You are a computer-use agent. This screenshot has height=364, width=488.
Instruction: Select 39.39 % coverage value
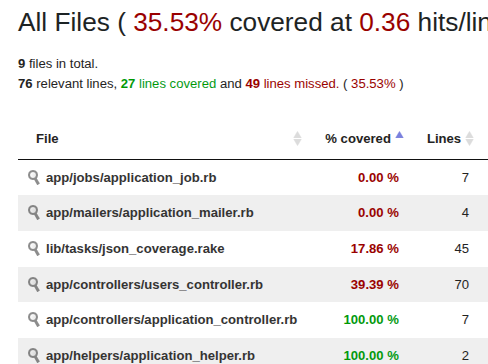(375, 285)
